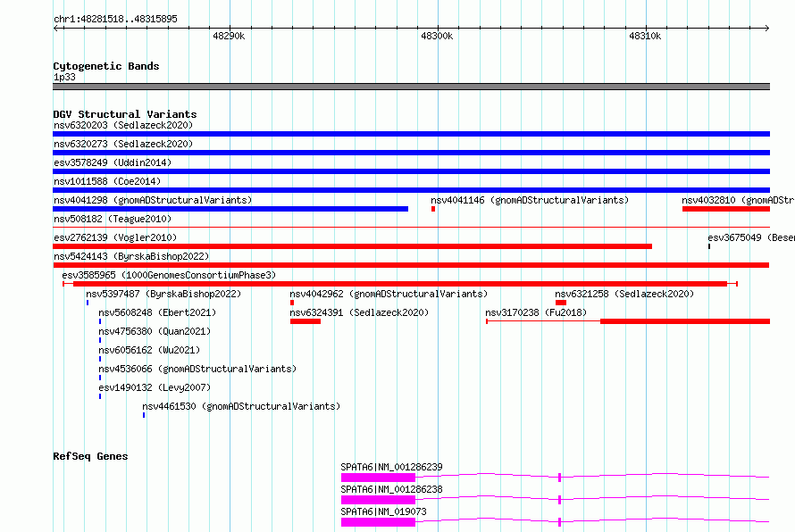Open nsv4042962 gnomAD variant label

coord(389,294)
